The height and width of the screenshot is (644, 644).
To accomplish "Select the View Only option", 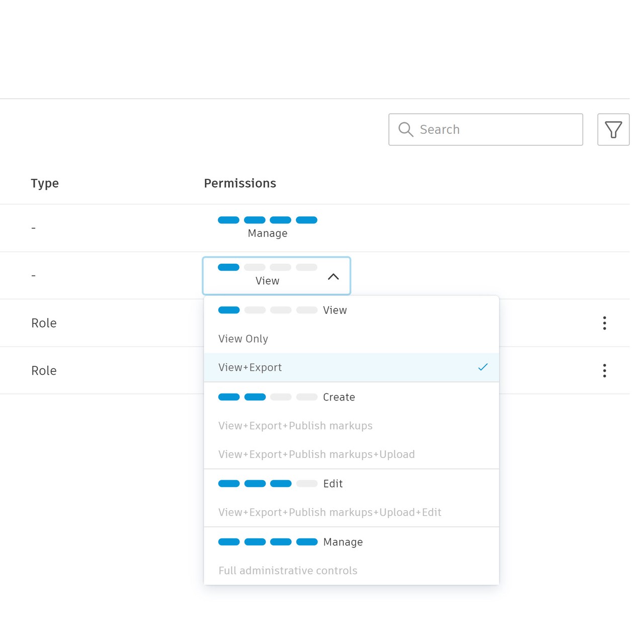I will tap(351, 339).
